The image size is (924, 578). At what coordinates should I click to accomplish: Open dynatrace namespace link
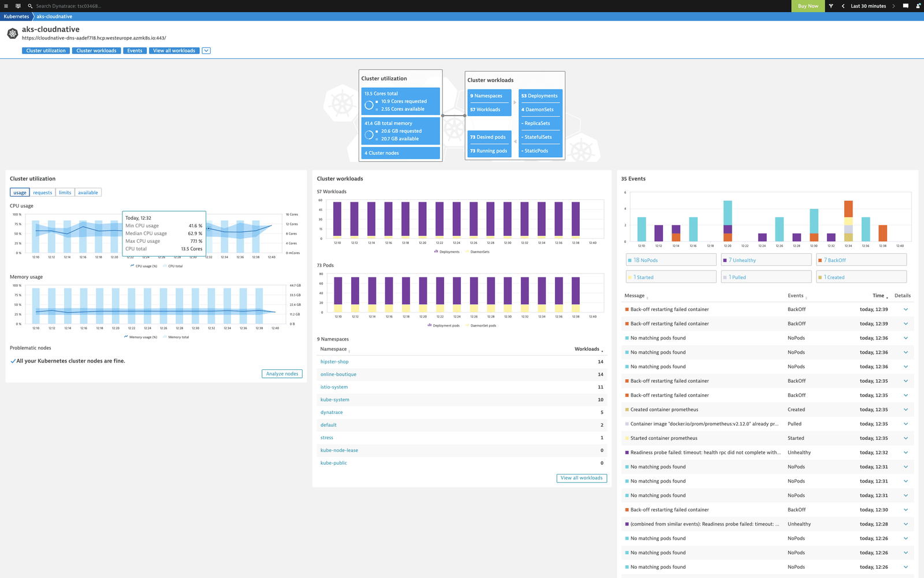pos(331,413)
